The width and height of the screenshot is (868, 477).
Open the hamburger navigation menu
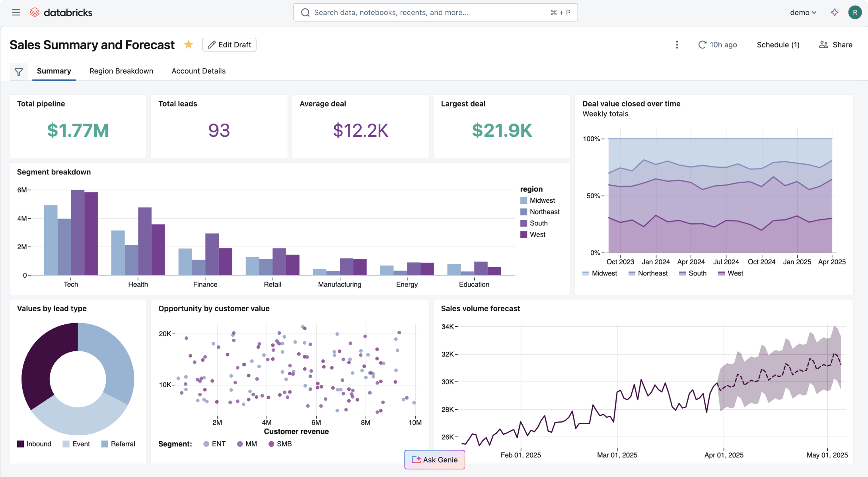[16, 12]
